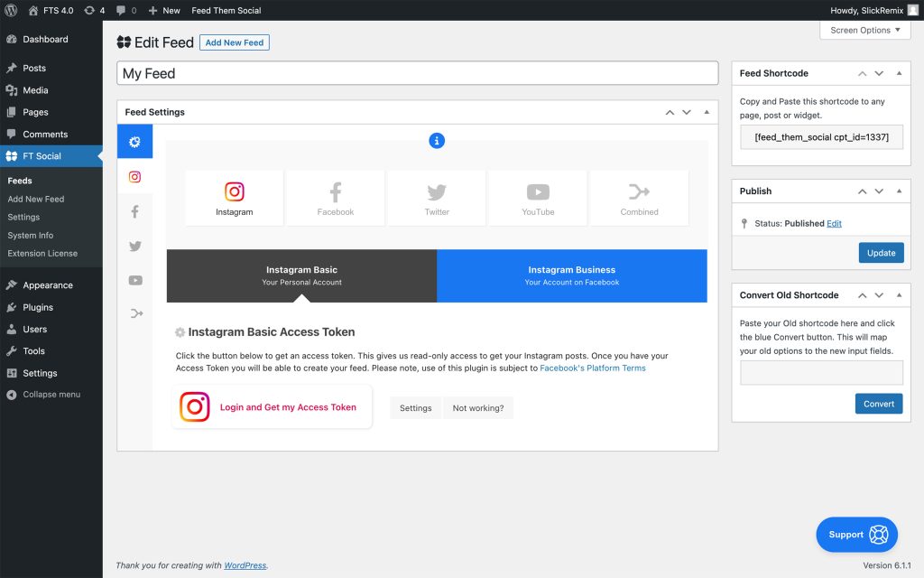Screen dimensions: 924x578
Task: Move Feed Shortcode box down
Action: coord(879,73)
